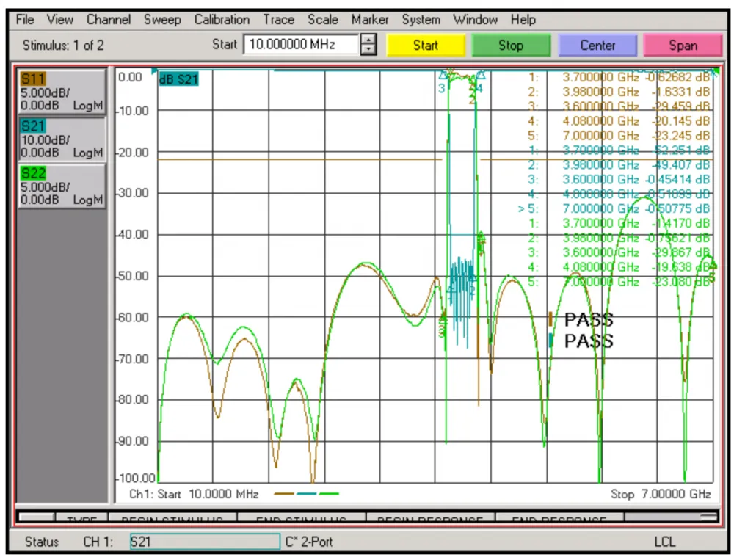Click active marker 5 readout at 7 GHz
Image resolution: width=734 pixels, height=560 pixels.
614,208
